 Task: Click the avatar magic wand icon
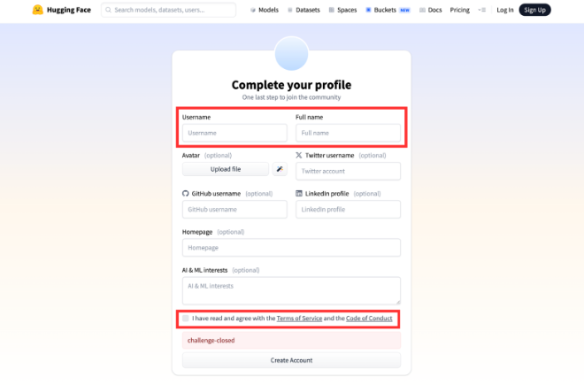(x=280, y=169)
